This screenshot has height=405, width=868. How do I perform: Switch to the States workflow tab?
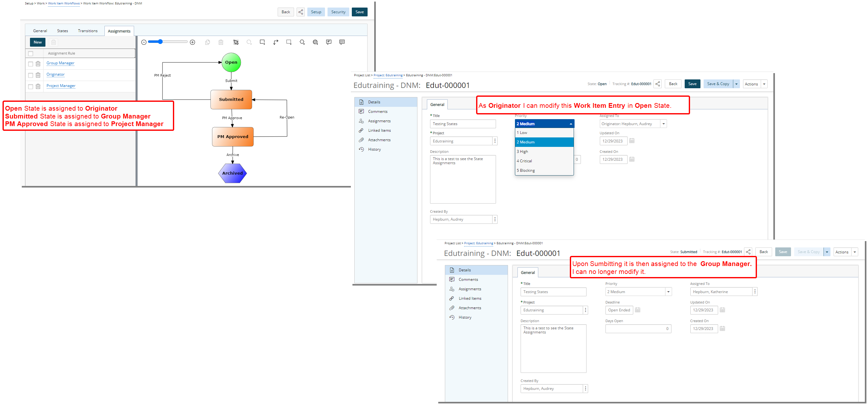tap(62, 31)
